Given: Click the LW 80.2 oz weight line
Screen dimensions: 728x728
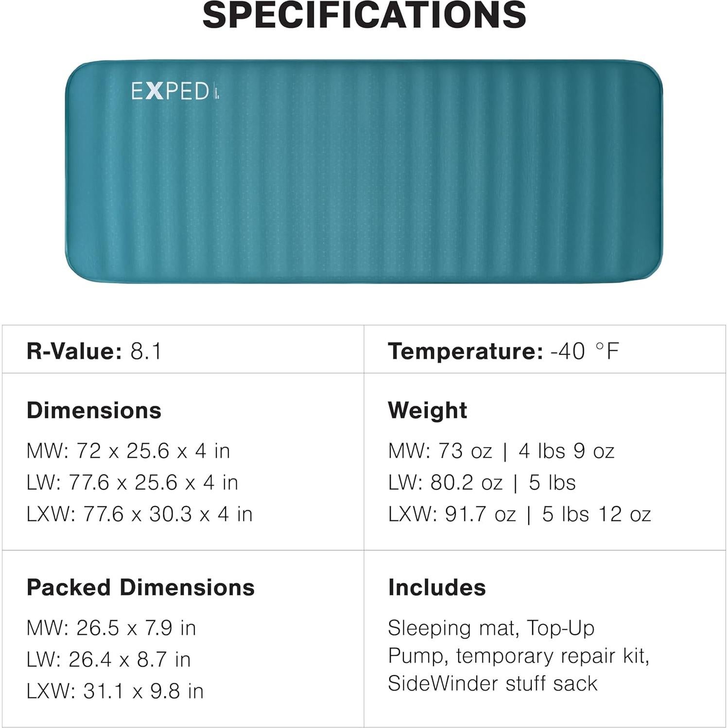Looking at the screenshot, I should 482,483.
